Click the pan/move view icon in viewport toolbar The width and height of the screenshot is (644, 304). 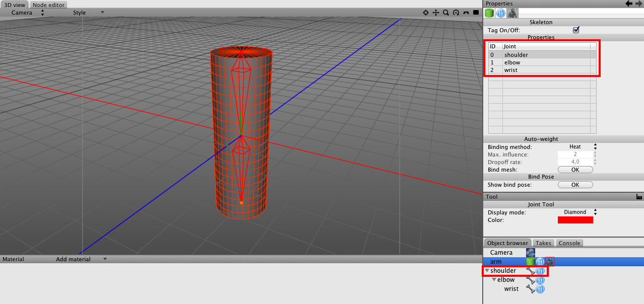435,13
